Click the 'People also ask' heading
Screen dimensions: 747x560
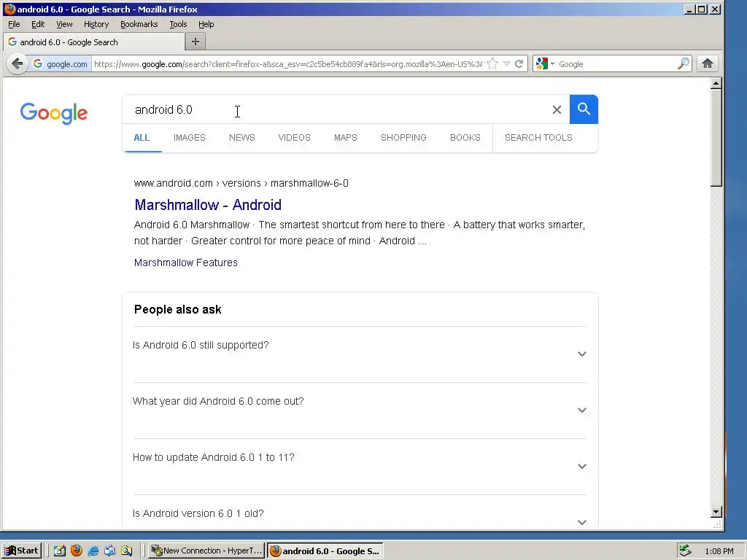(178, 309)
